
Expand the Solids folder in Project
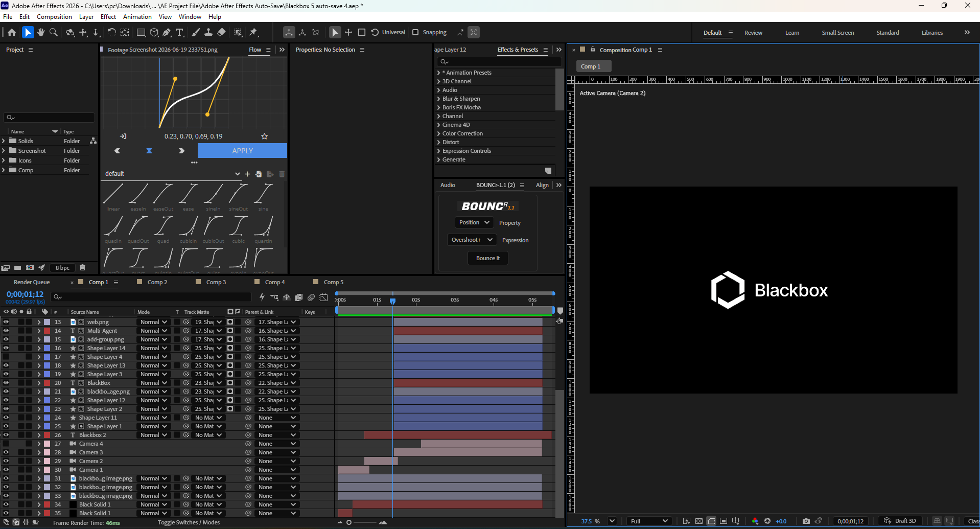coord(4,141)
